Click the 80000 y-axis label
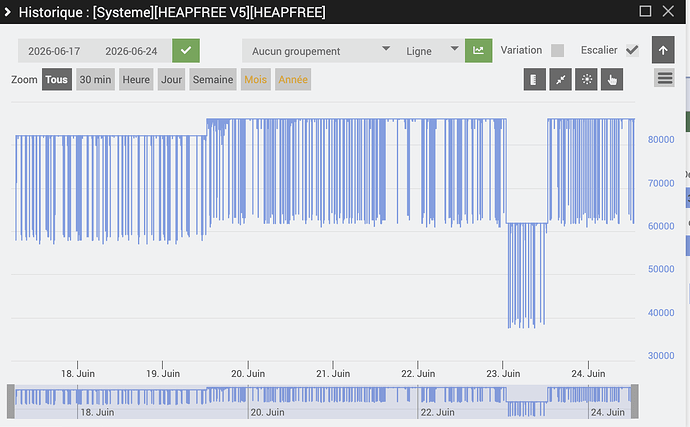This screenshot has height=427, width=690. [661, 140]
